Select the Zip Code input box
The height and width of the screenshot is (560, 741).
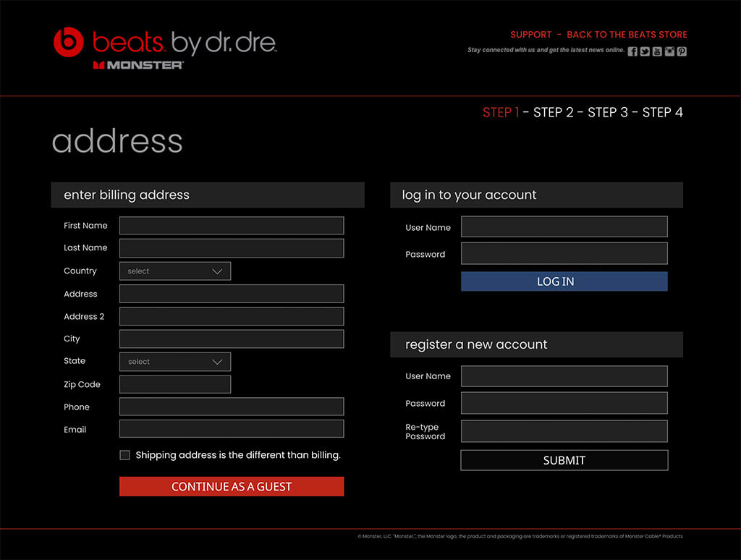175,384
